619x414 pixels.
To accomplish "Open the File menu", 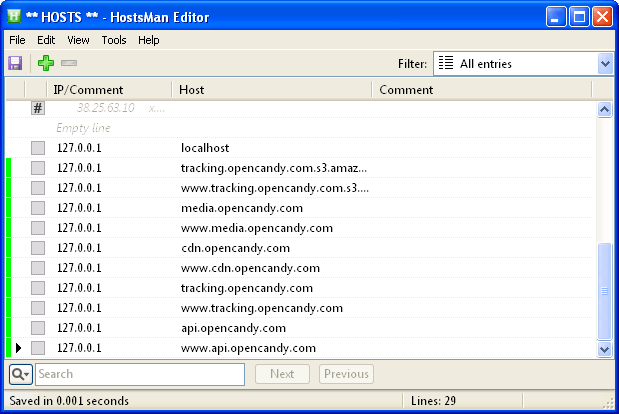I will click(x=17, y=40).
